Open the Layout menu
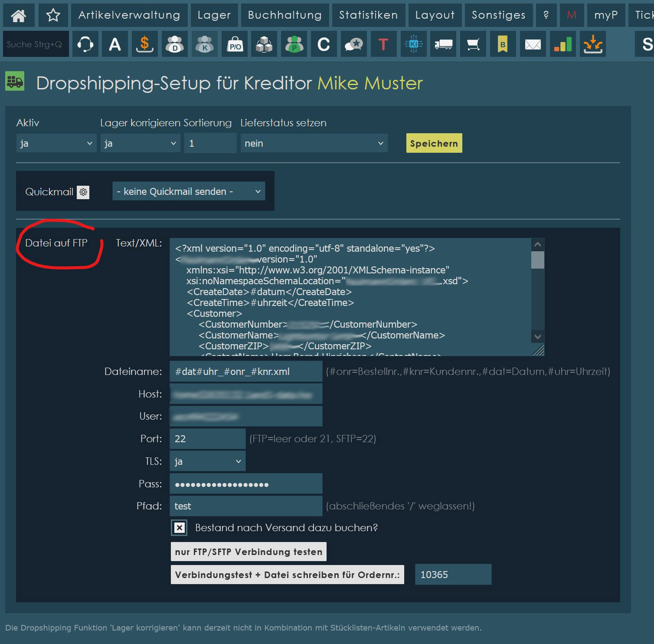The height and width of the screenshot is (644, 654). click(435, 15)
